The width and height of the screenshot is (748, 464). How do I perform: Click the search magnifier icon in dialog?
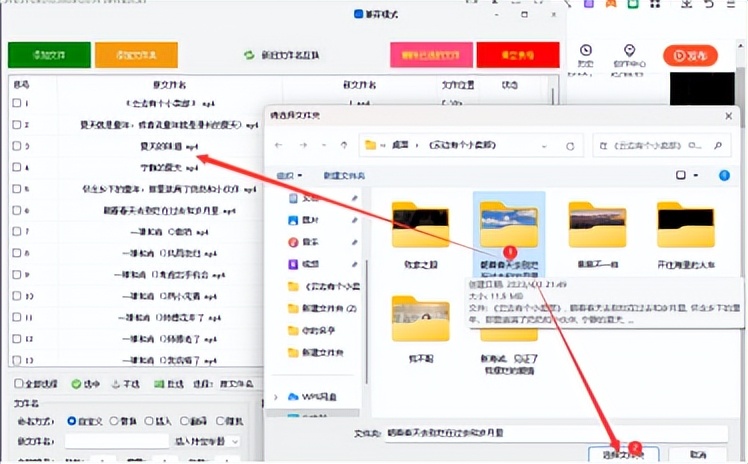tap(718, 145)
